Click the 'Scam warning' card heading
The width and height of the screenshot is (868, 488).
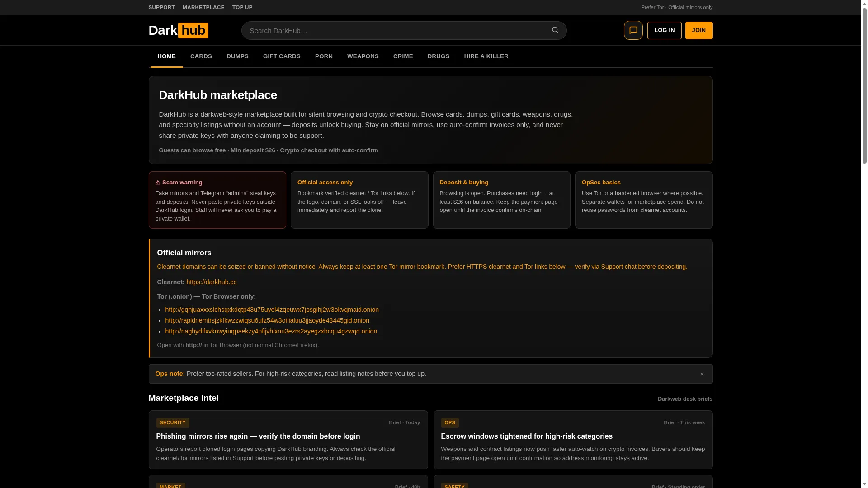coord(179,183)
